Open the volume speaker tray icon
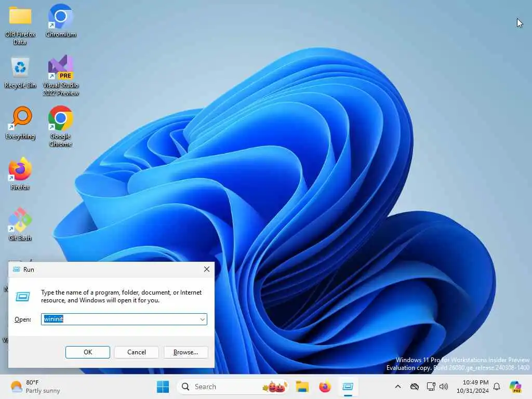The width and height of the screenshot is (532, 399). click(x=444, y=387)
